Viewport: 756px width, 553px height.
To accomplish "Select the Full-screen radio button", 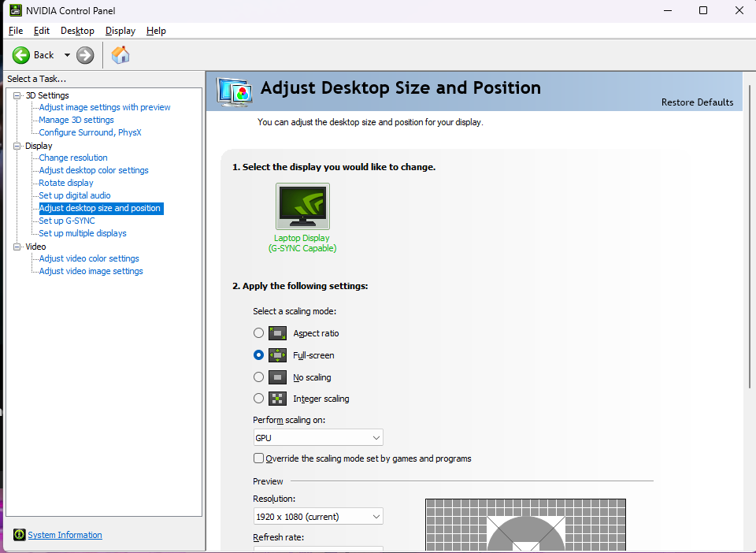I will pyautogui.click(x=258, y=355).
